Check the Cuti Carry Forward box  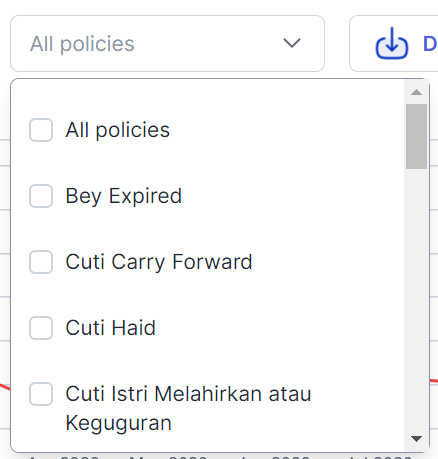pyautogui.click(x=41, y=262)
